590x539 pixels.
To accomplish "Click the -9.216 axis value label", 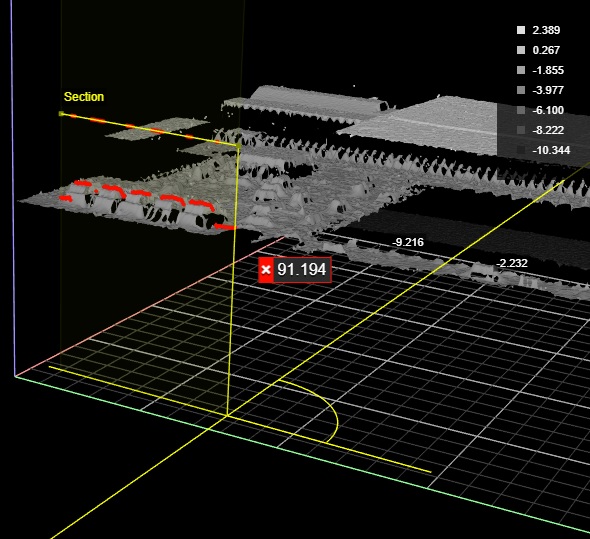I will [408, 242].
